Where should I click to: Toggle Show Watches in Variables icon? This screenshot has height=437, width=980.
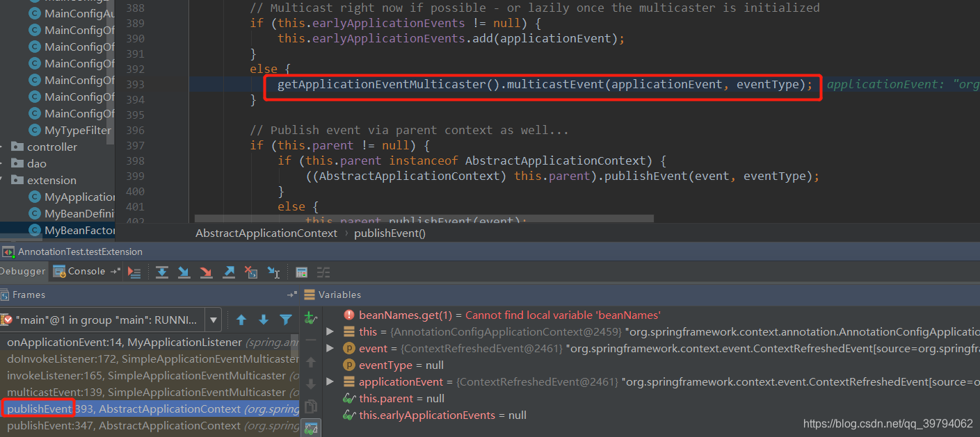(x=311, y=429)
